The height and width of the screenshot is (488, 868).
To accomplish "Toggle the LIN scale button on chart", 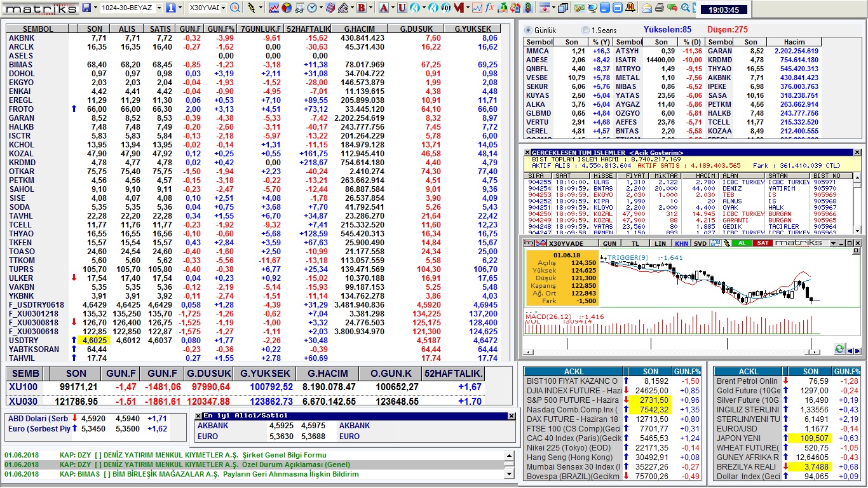I will click(x=660, y=243).
